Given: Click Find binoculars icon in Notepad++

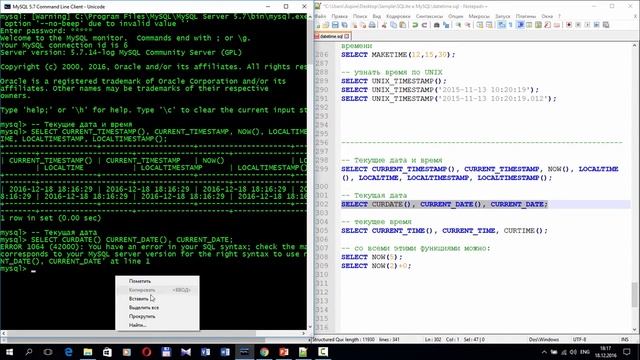Looking at the screenshot, I should pos(436,25).
